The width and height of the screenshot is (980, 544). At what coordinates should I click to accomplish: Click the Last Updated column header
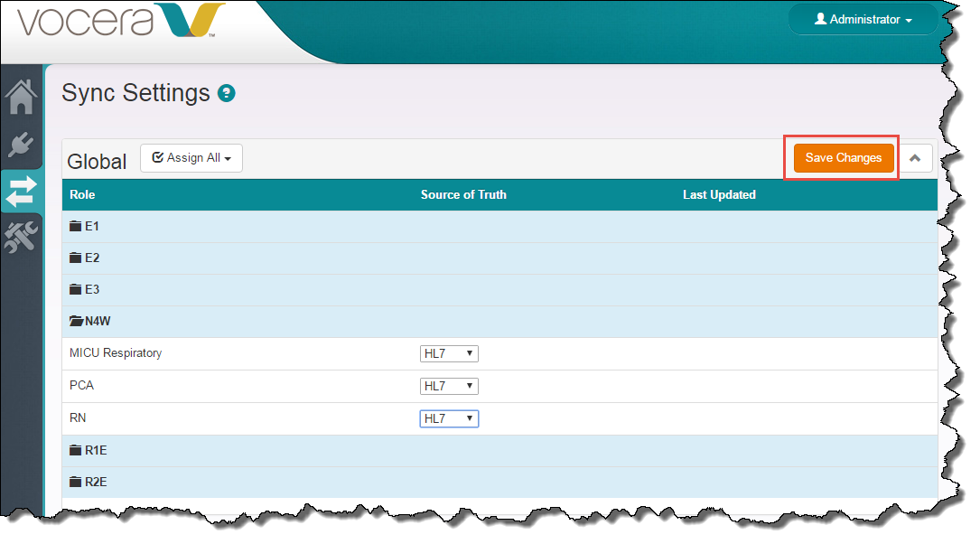[719, 195]
